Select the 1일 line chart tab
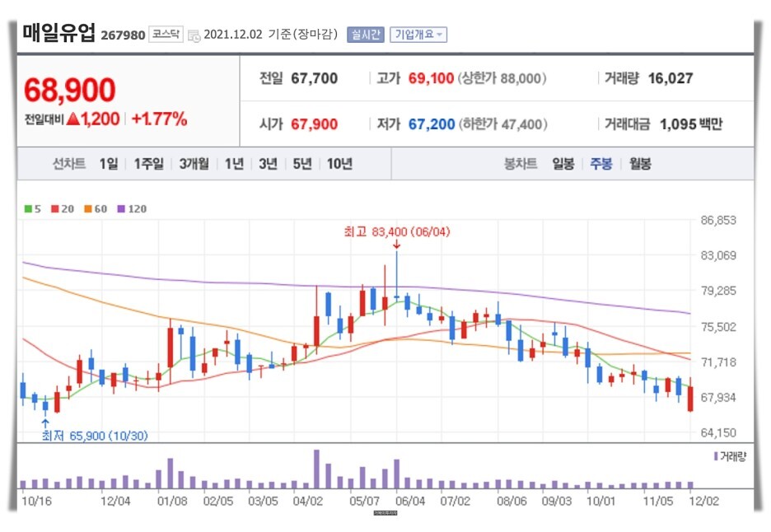Screen dimensions: 771x532 tap(109, 164)
